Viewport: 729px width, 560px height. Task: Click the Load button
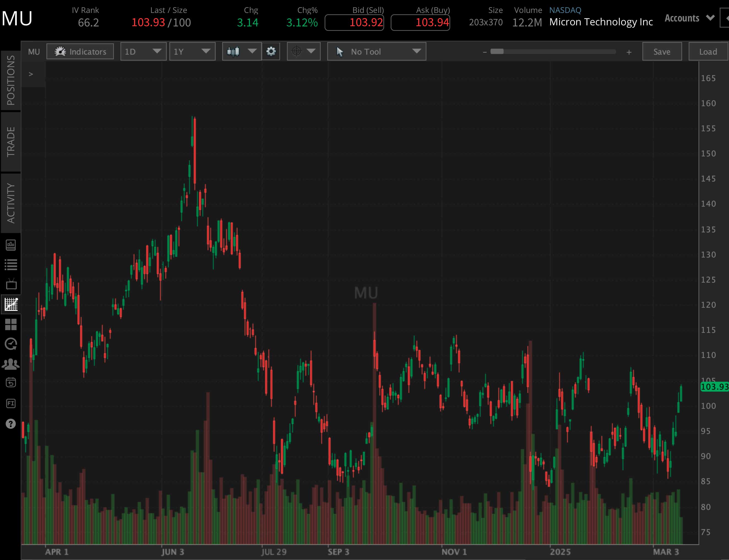pos(708,51)
